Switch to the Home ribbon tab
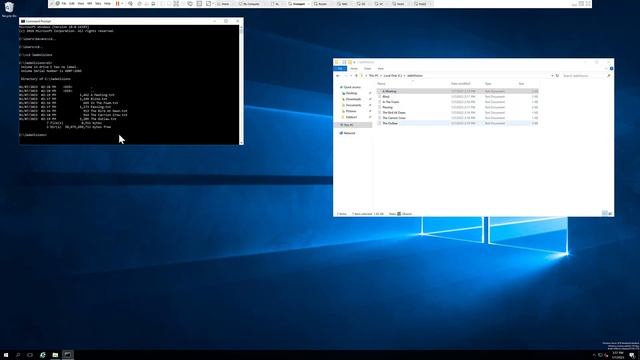 (354, 69)
